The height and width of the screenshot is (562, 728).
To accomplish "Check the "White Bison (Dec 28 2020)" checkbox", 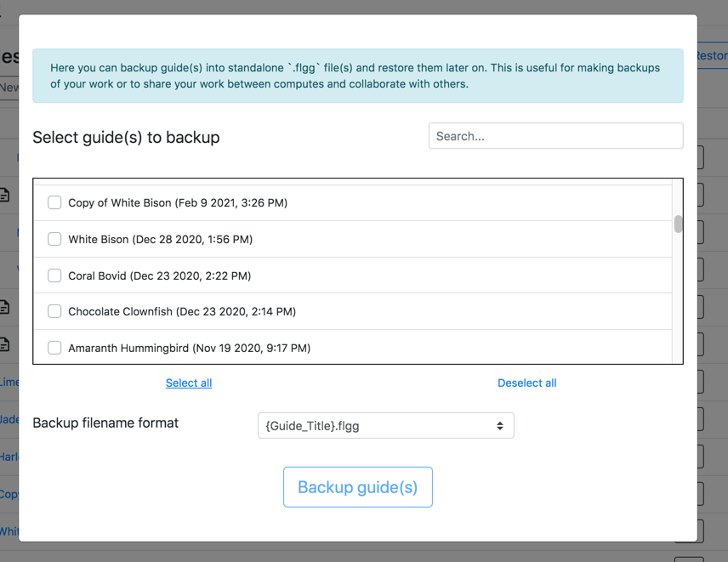I will tap(54, 239).
